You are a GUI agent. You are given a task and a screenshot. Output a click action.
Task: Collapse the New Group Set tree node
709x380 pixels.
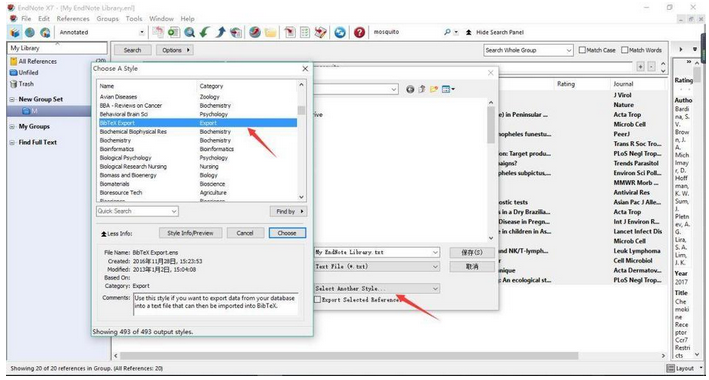[12, 100]
